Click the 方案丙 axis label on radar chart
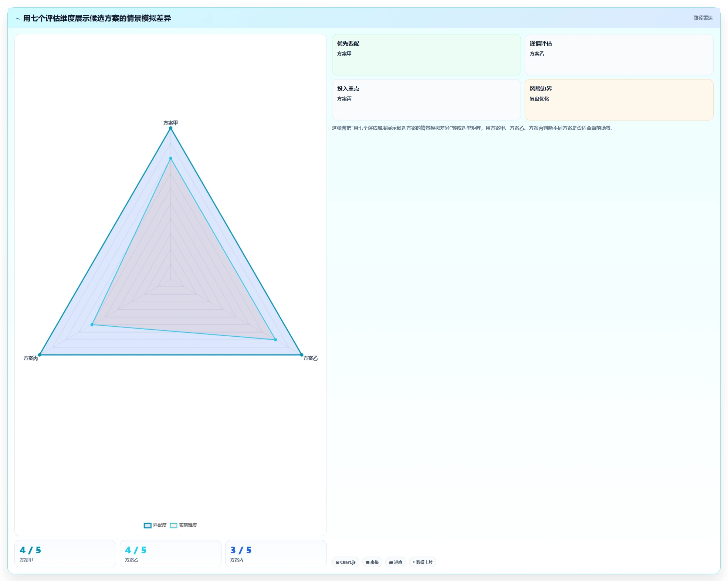 pos(31,358)
